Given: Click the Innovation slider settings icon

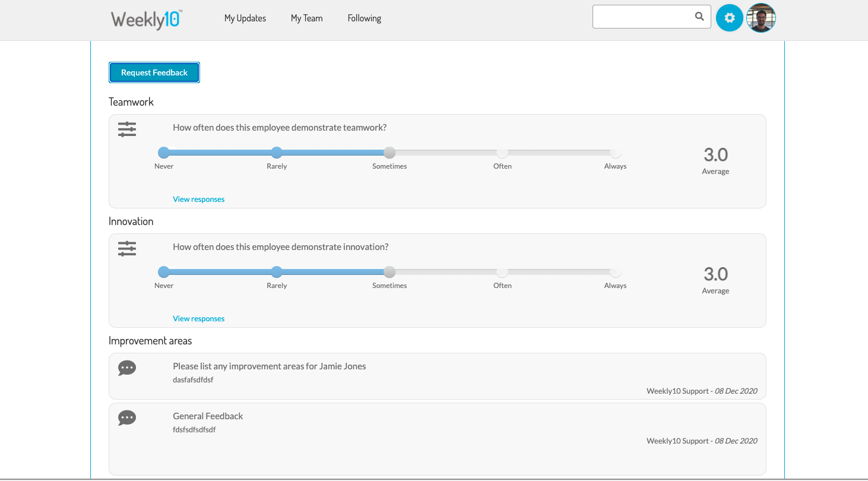Looking at the screenshot, I should [x=127, y=249].
